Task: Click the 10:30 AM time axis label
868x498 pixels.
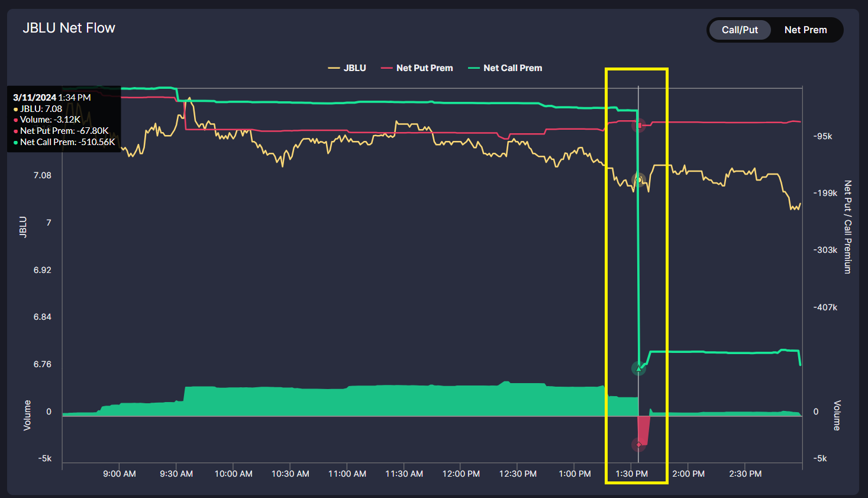Action: click(290, 474)
